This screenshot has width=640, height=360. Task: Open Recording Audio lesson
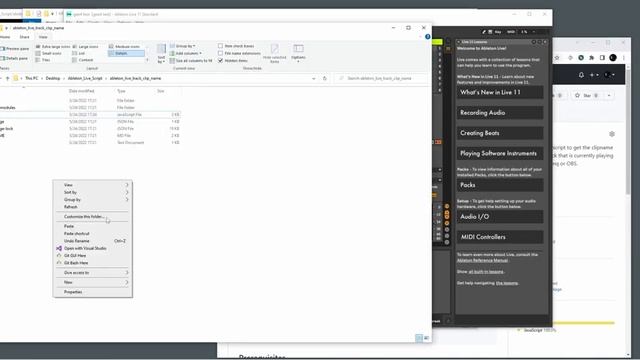500,113
